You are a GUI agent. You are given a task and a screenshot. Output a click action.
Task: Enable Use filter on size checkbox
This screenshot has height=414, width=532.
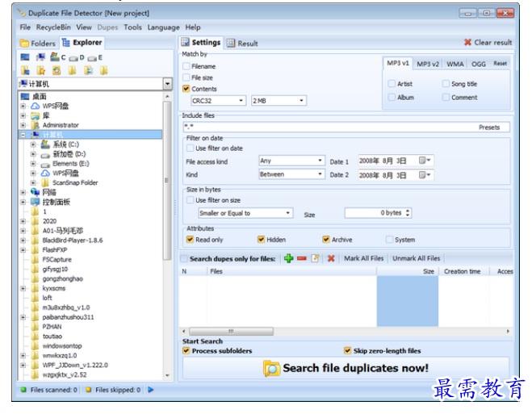click(x=191, y=200)
